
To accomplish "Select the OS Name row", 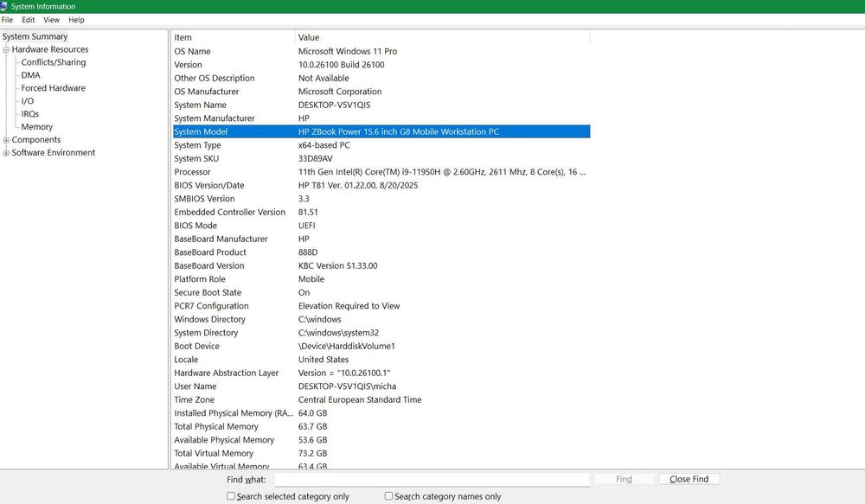I will pos(381,51).
